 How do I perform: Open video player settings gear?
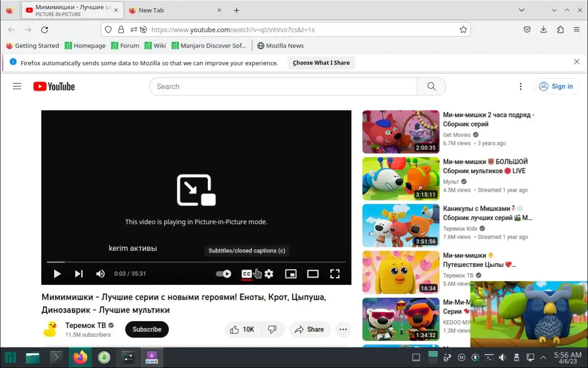pyautogui.click(x=269, y=274)
